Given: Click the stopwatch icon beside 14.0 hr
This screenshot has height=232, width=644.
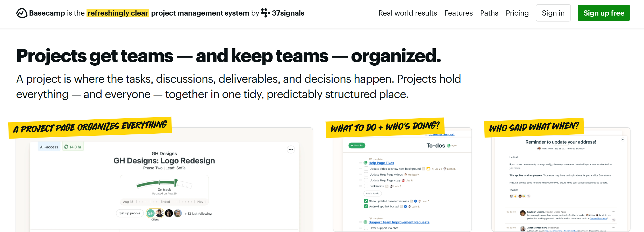Looking at the screenshot, I should pyautogui.click(x=66, y=147).
